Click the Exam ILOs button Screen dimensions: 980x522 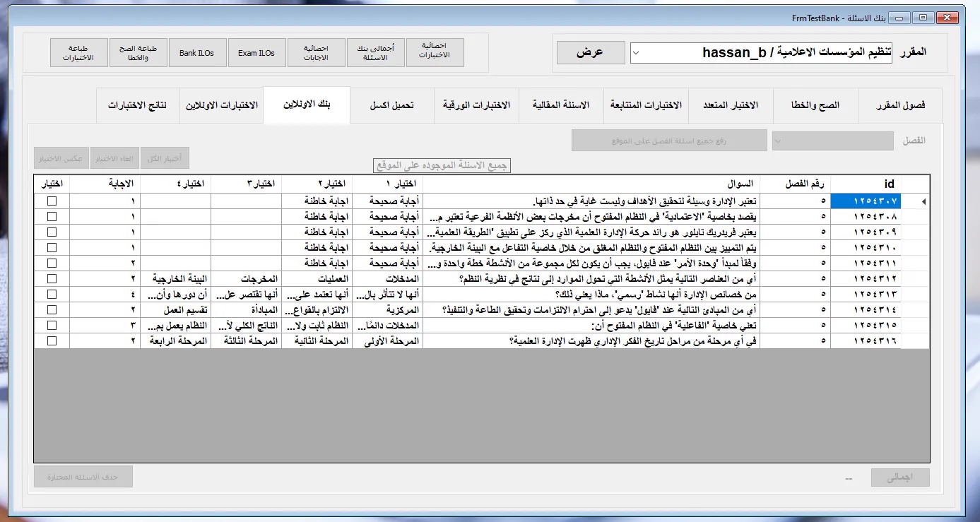pos(257,52)
